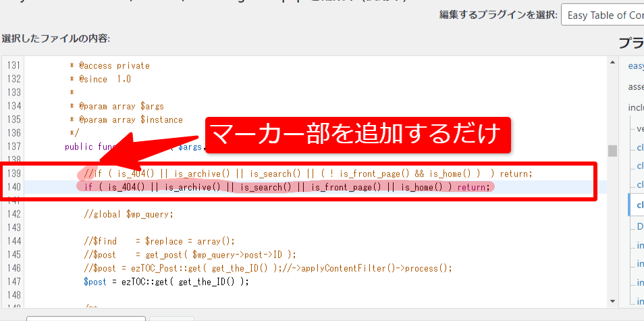The image size is (644, 321).
Task: Expand the "asse" folder in file list
Action: coord(635,87)
